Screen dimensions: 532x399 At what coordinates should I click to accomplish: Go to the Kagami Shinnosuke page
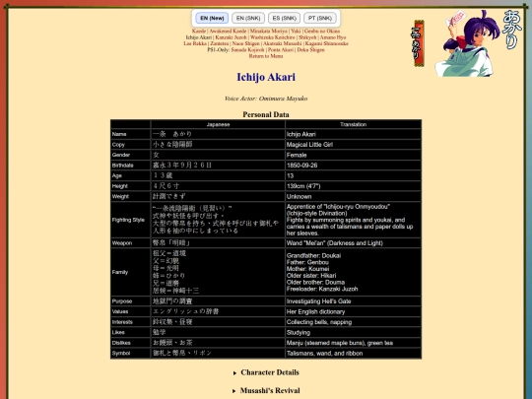click(326, 43)
